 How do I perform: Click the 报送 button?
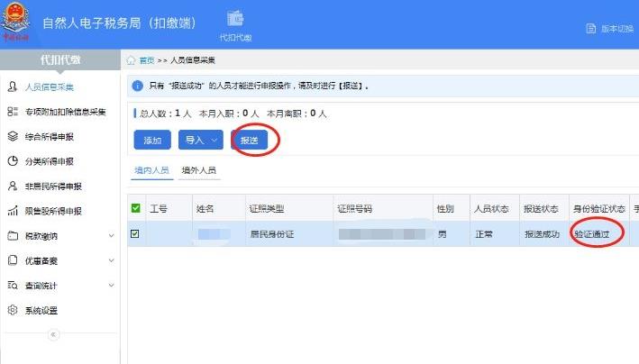(x=249, y=141)
